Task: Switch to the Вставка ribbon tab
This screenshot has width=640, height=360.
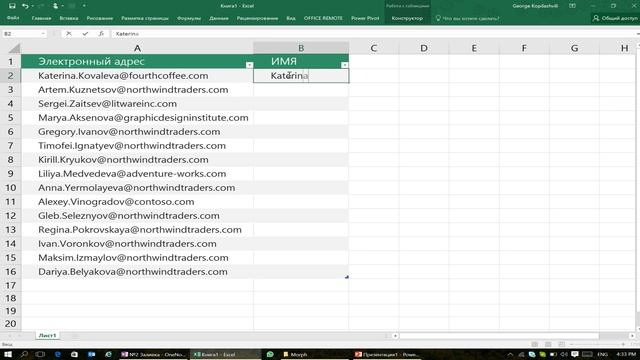Action: [69, 18]
